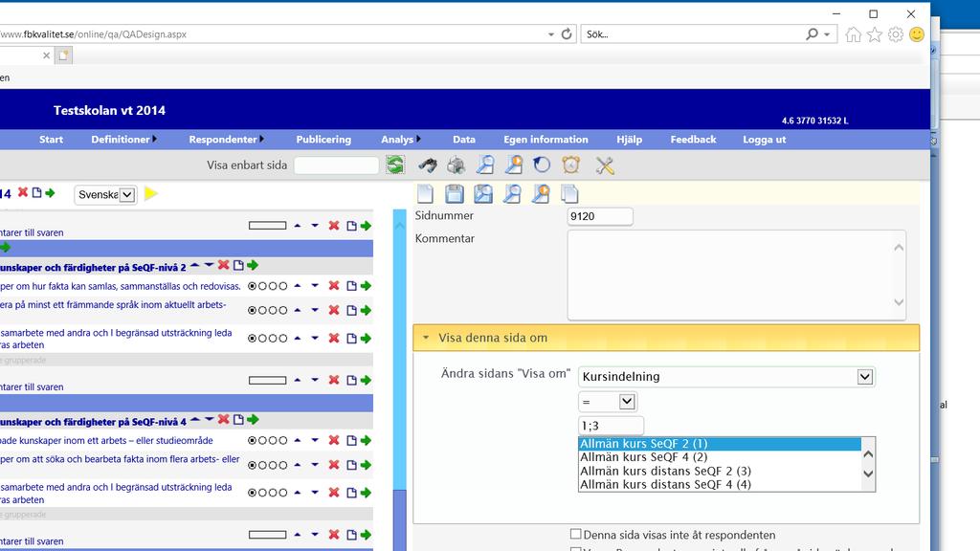Viewport: 980px width, 551px height.
Task: Select 'Allmän kurs distans SeQF 2 (3)'
Action: point(720,471)
